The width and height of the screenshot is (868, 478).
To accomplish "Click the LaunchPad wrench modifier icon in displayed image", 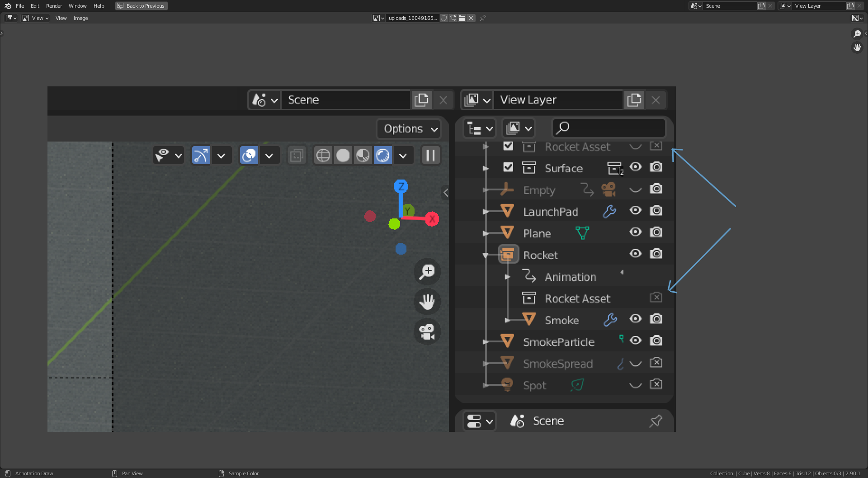I will (609, 211).
